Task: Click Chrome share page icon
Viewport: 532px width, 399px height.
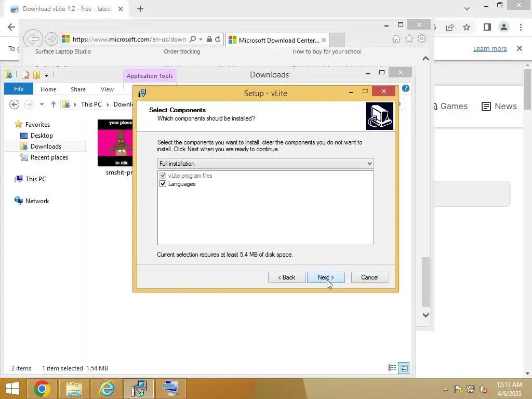Action: (450, 27)
